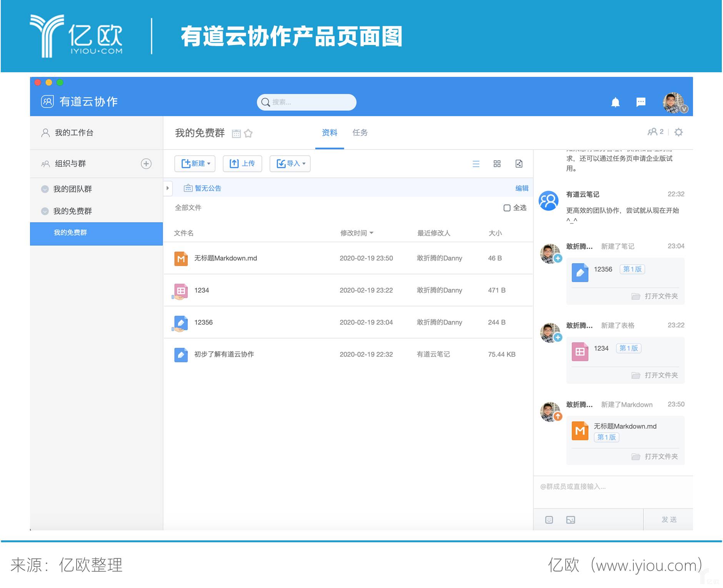Click the 暂无公告 announcement text
The height and width of the screenshot is (588, 723).
tap(208, 188)
